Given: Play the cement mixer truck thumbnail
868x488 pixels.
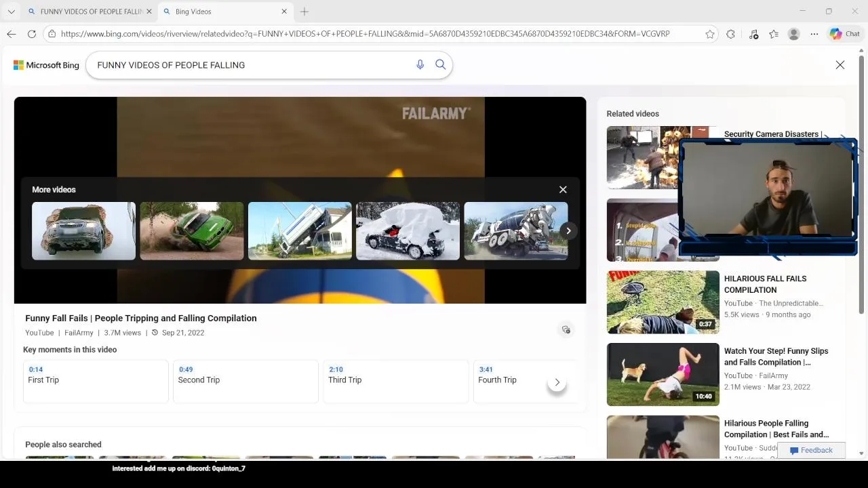Looking at the screenshot, I should (x=516, y=231).
